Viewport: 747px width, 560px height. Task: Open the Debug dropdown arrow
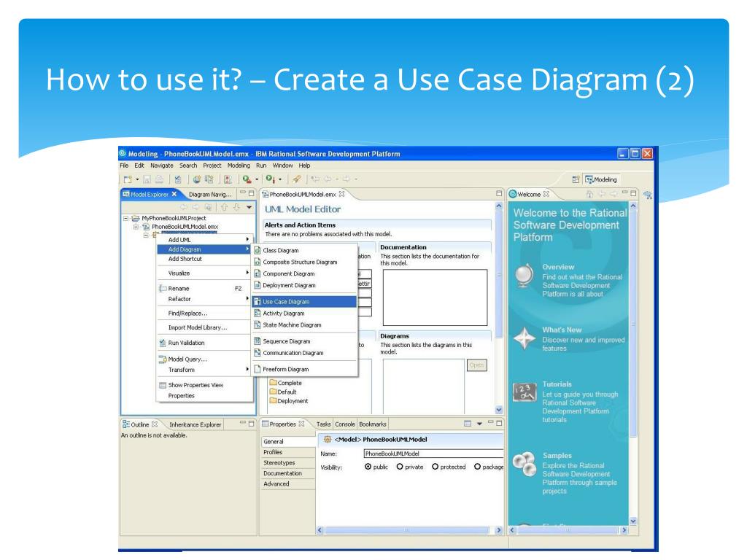(257, 180)
